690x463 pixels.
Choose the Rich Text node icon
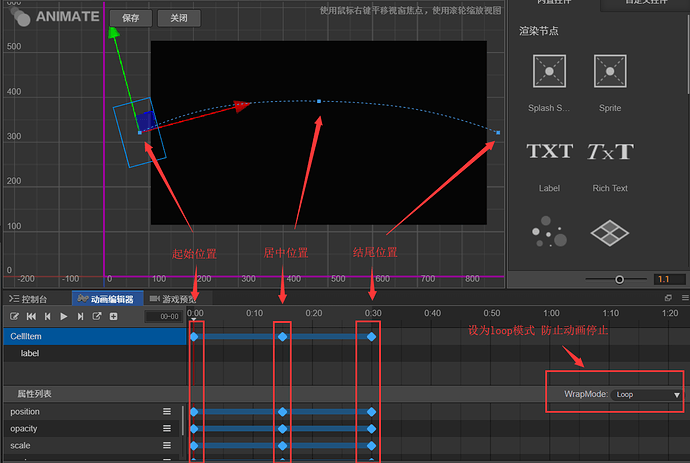[610, 151]
